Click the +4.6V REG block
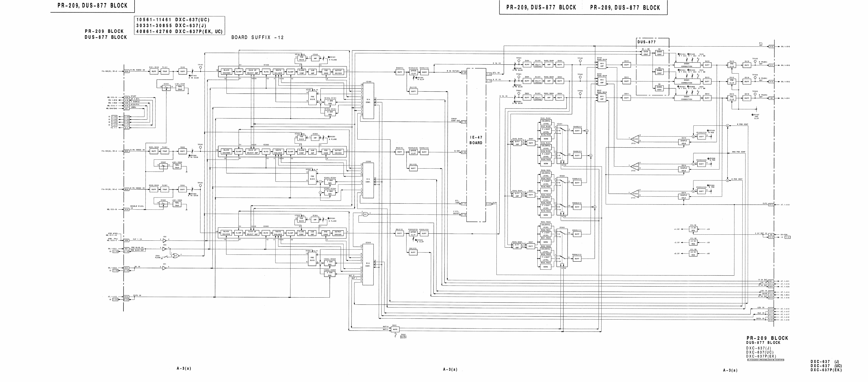 [x=693, y=229]
